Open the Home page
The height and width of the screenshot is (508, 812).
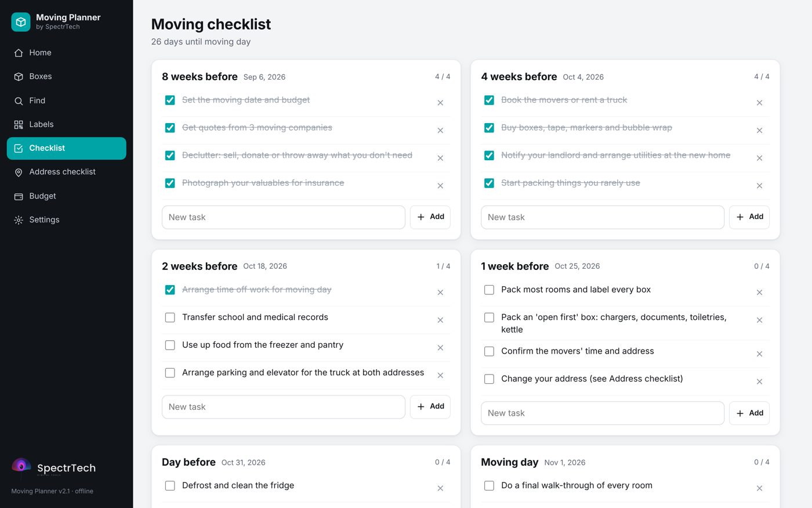tap(67, 53)
